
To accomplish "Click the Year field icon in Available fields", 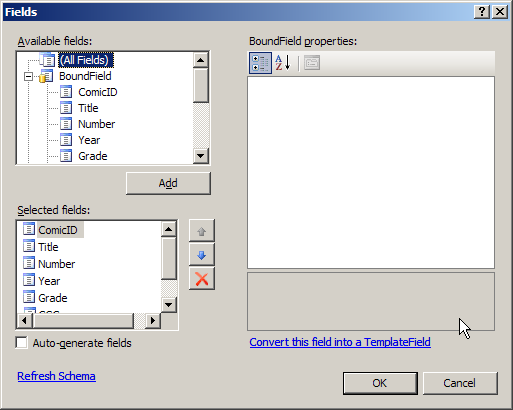I will click(x=66, y=140).
